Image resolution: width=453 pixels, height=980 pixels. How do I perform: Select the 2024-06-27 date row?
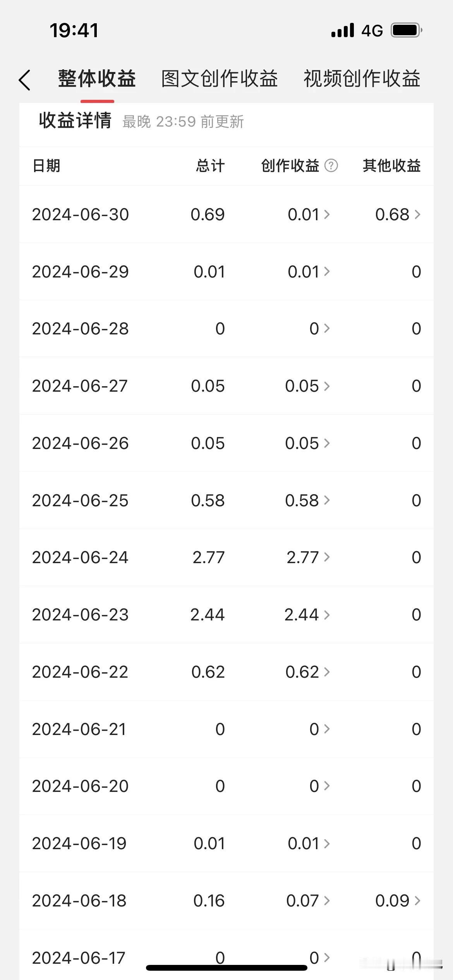click(x=226, y=386)
